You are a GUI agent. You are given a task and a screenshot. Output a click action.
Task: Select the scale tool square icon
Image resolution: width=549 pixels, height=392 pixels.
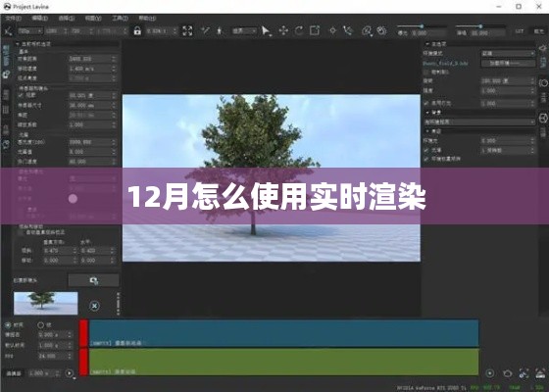(x=315, y=30)
